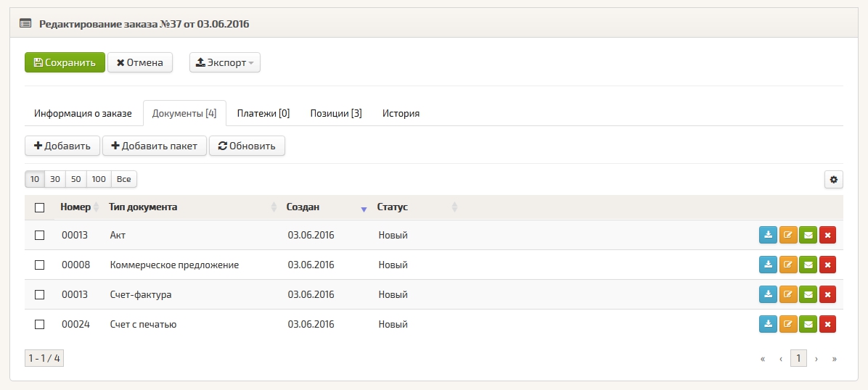
Task: Download the Счет с печатью document
Action: (768, 324)
